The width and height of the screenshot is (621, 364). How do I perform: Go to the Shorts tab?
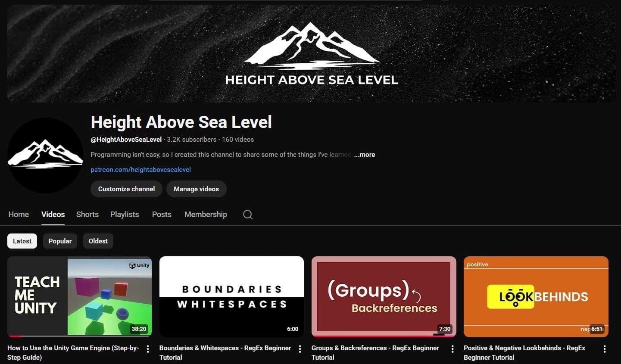87,215
